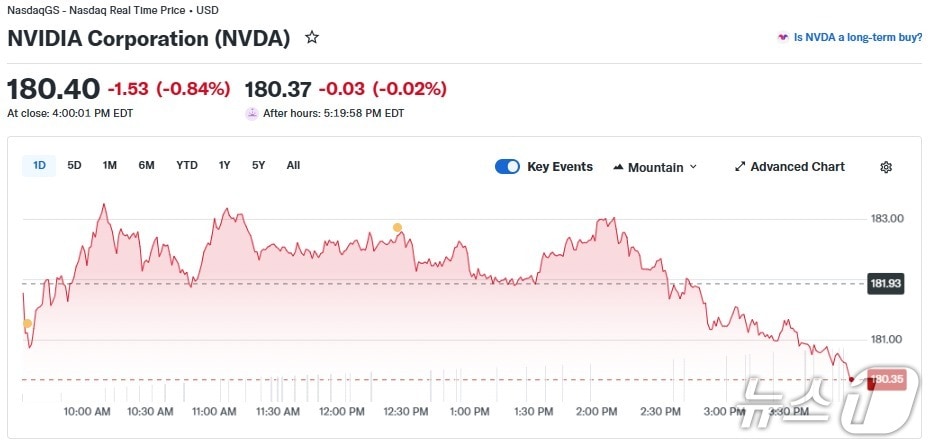This screenshot has height=448, width=933.
Task: Click the Advanced Chart expand arrows icon
Action: tap(740, 167)
